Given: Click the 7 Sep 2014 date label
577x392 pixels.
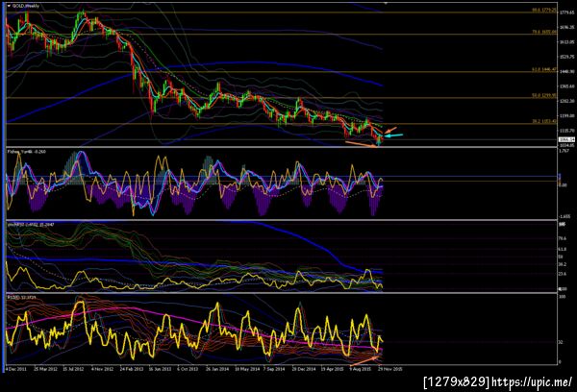Looking at the screenshot, I should [274, 369].
